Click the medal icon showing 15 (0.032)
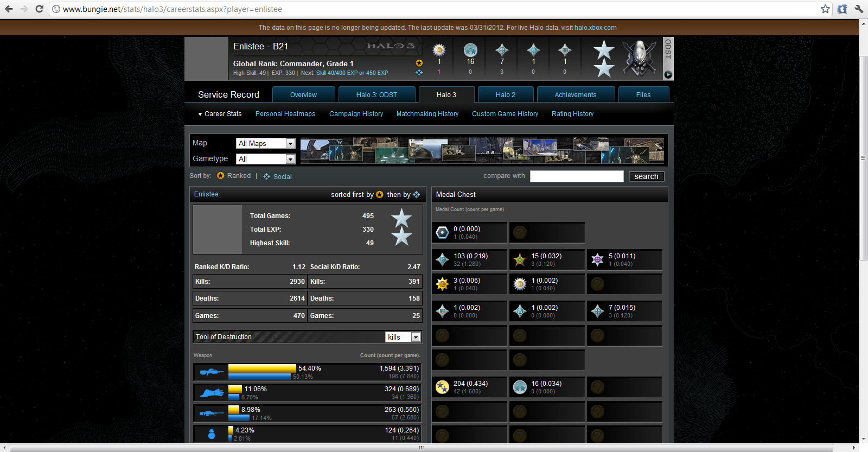 coord(520,260)
